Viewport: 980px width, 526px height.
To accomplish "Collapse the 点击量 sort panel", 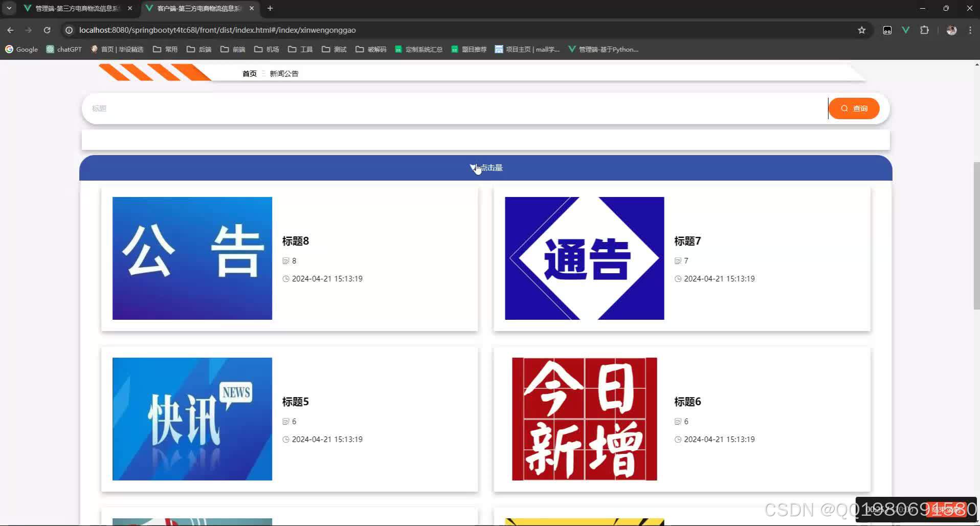I will pyautogui.click(x=474, y=167).
